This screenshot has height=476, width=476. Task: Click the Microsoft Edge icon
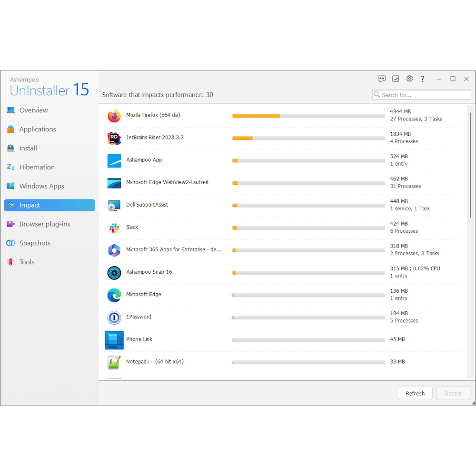[x=114, y=295]
